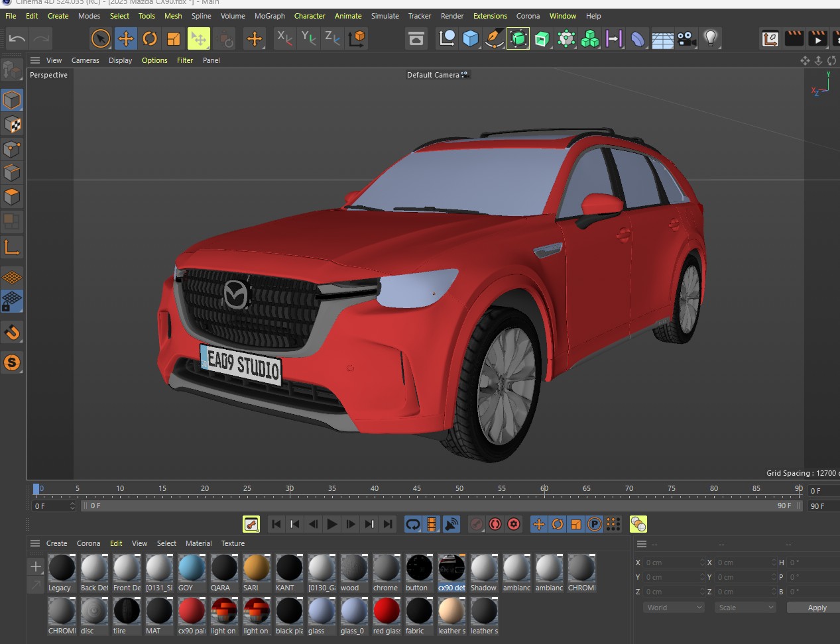Viewport: 840px width, 644px height.
Task: Select the Move tool in the top toolbar
Action: (125, 38)
